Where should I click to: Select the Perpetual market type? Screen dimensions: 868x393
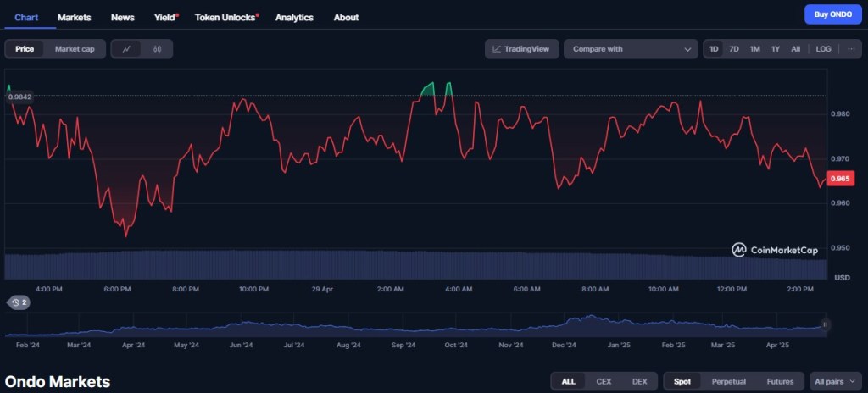728,381
